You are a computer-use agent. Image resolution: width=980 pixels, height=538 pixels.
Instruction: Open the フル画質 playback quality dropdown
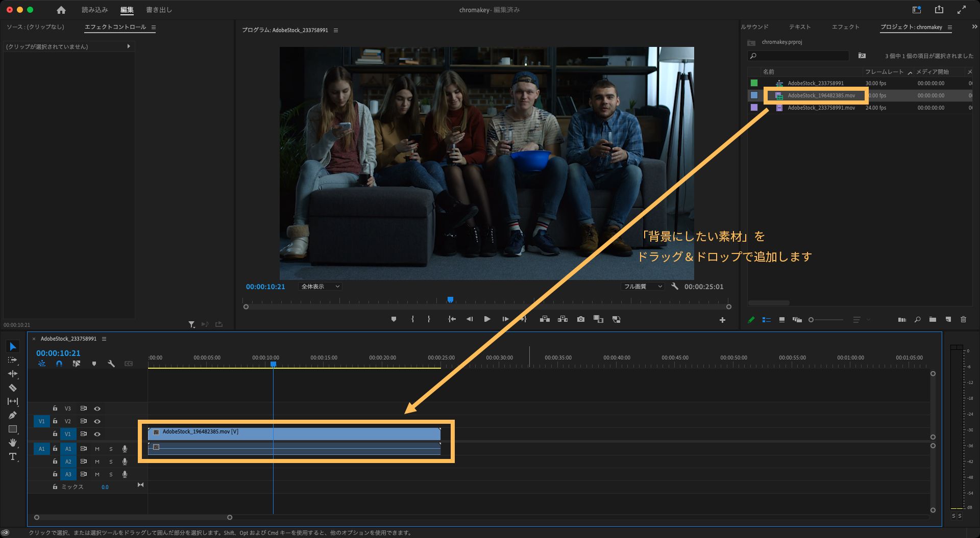[x=643, y=286]
